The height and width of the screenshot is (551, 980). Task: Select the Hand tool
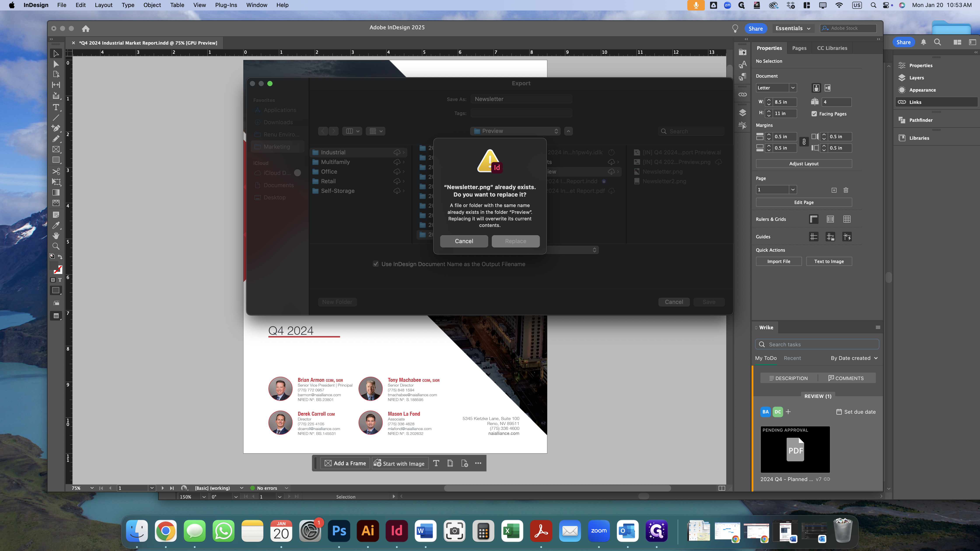(56, 236)
